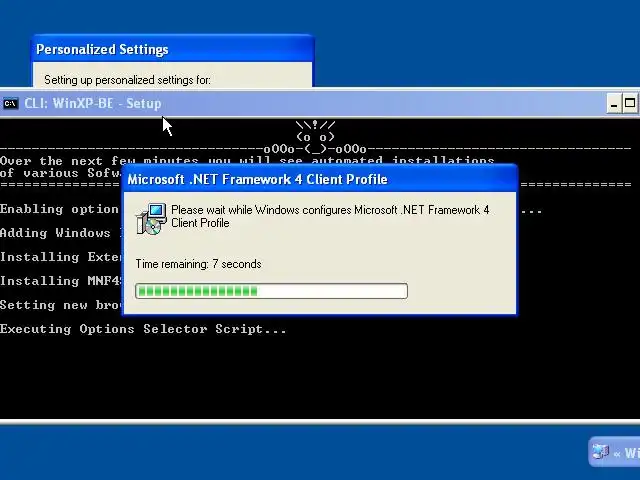Click the command prompt icon in Setup title bar

[11, 104]
